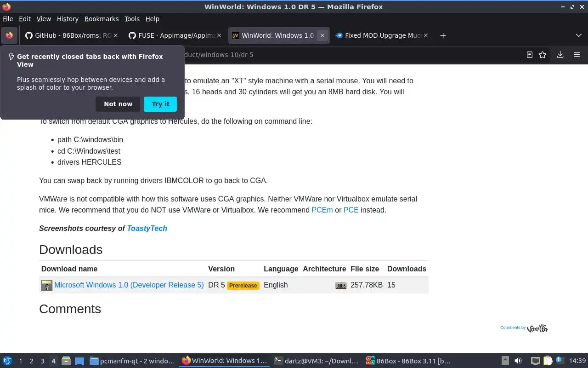Open the Help menu

coord(152,19)
